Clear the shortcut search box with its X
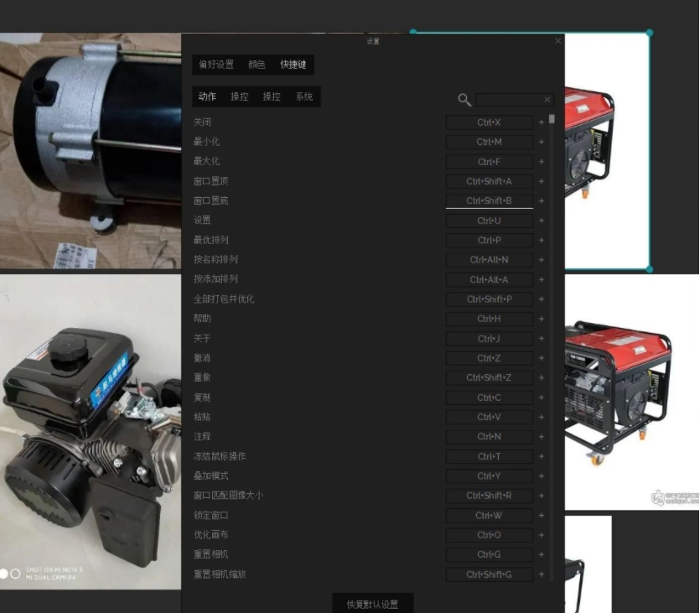This screenshot has height=613, width=700. coord(547,100)
